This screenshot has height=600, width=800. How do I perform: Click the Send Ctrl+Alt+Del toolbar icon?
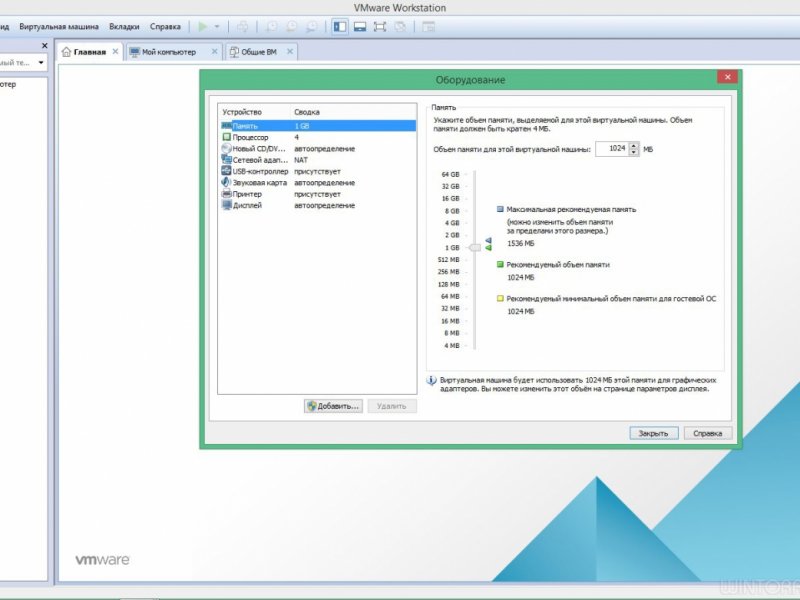pyautogui.click(x=243, y=27)
